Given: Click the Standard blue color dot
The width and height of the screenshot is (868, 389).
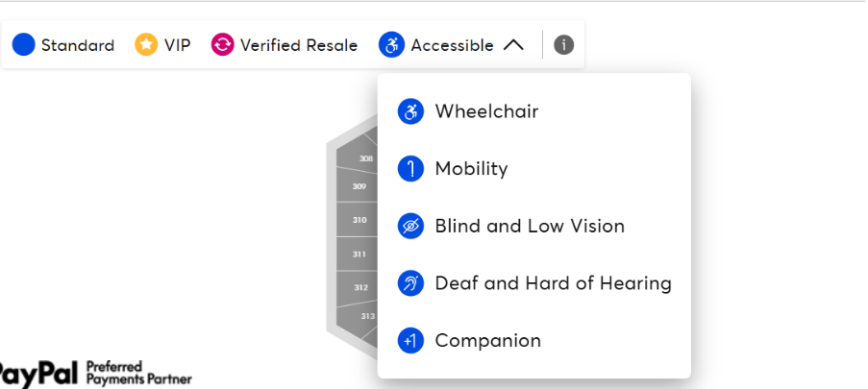Looking at the screenshot, I should coord(23,45).
